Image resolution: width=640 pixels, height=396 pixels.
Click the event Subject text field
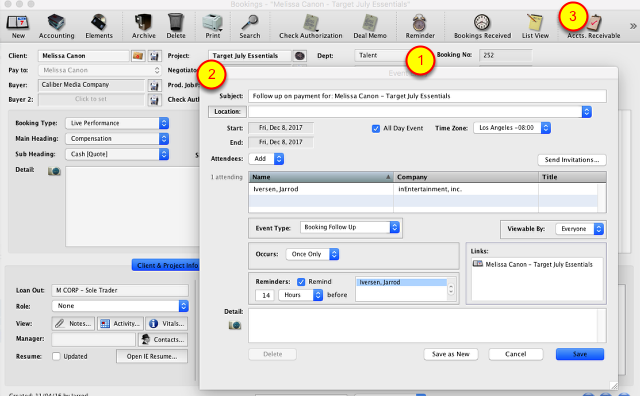pos(427,96)
